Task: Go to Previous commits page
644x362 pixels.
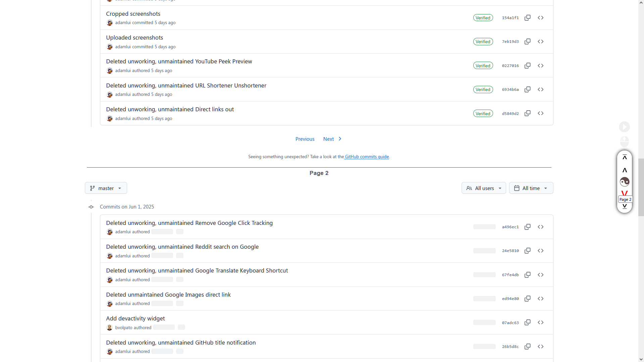Action: [305, 139]
